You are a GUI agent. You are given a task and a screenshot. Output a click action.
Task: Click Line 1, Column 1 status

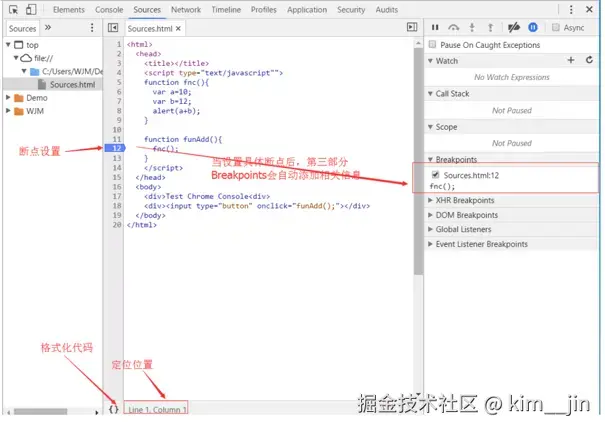point(156,409)
